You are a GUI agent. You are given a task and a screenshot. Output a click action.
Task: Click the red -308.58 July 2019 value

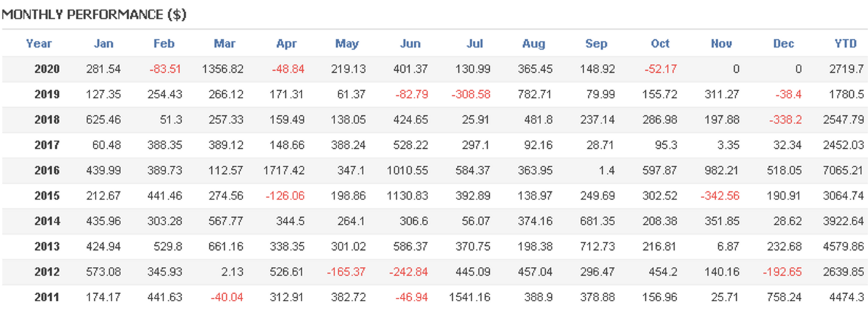(x=470, y=94)
